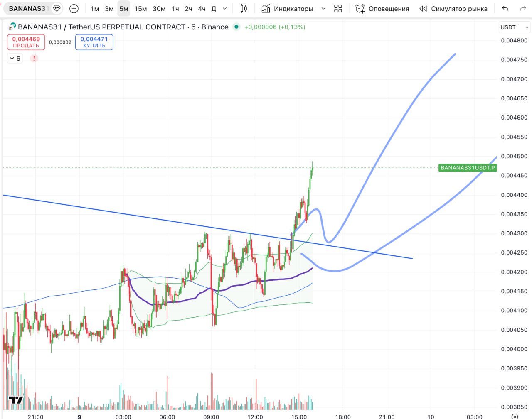Click the blue Купить buy button
532x419 pixels.
coord(94,42)
